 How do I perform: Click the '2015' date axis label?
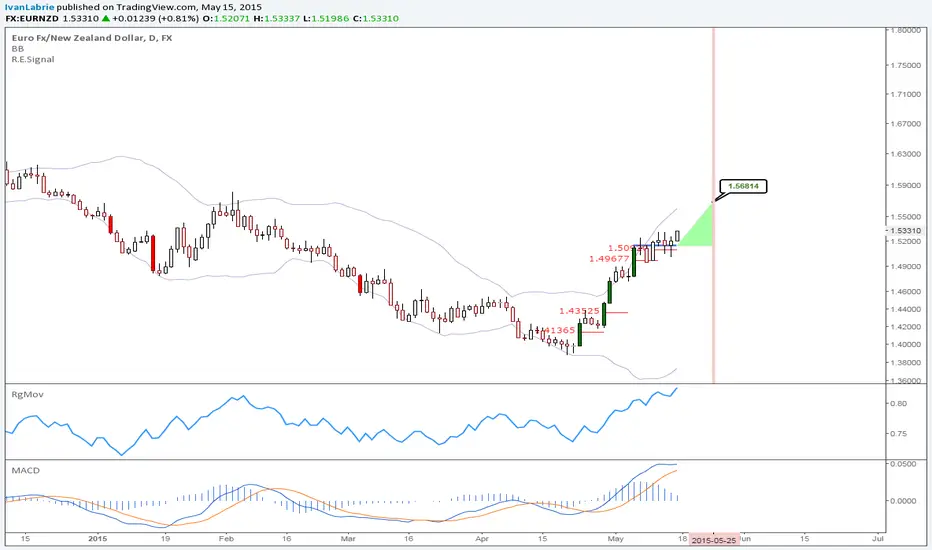pos(97,539)
